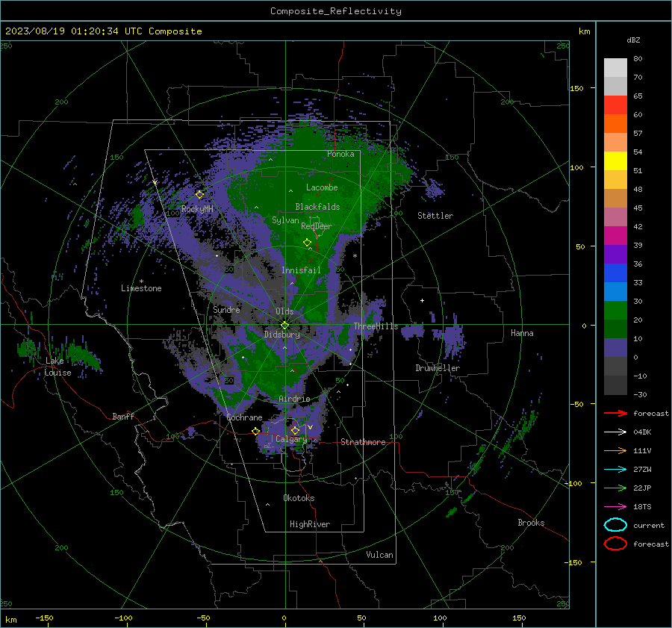Image resolution: width=672 pixels, height=628 pixels.
Task: Select the red 'forecast' ellipse legend icon
Action: point(615,544)
